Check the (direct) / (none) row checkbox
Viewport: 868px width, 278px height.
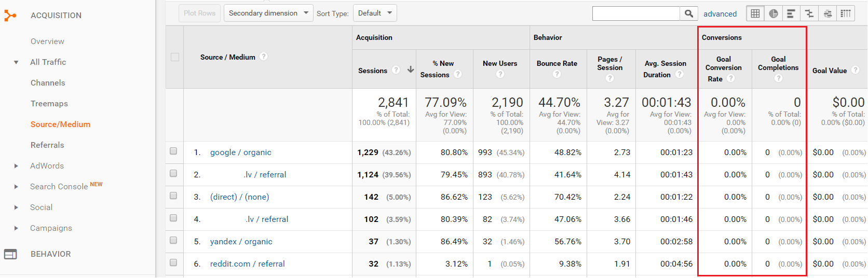coord(173,196)
